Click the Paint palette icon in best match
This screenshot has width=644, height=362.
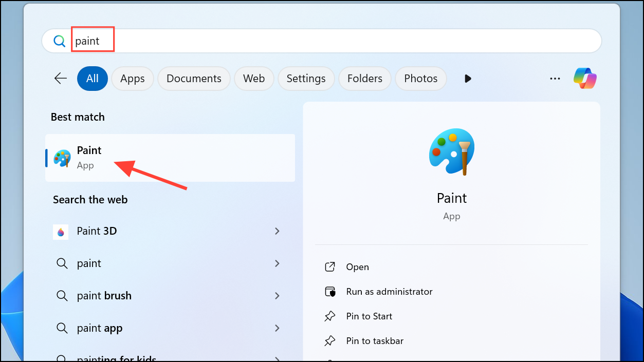pos(62,158)
